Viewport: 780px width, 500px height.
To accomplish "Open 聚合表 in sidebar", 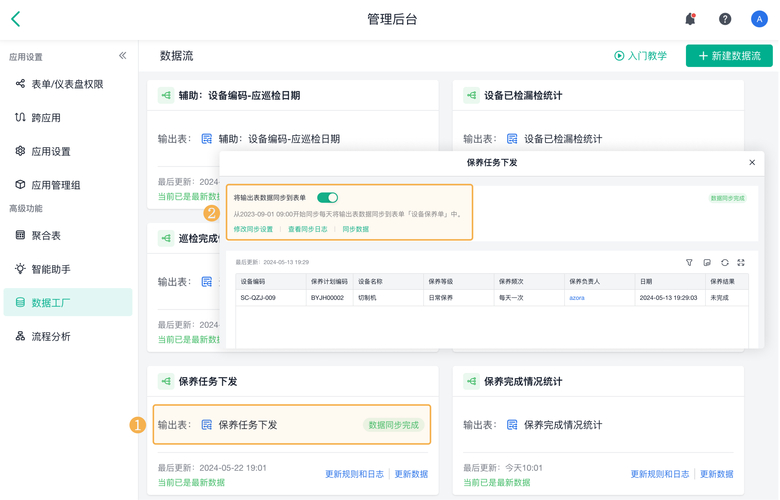I will click(46, 235).
